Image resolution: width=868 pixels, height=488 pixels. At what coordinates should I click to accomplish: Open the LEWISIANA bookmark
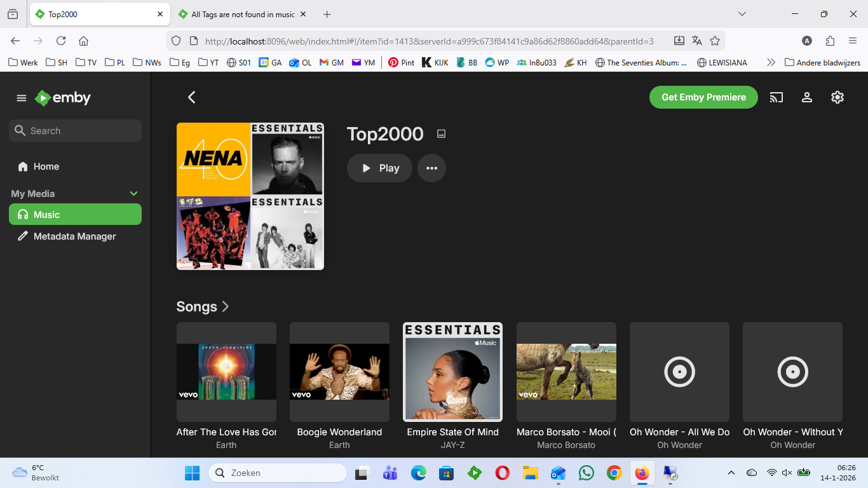pos(722,62)
